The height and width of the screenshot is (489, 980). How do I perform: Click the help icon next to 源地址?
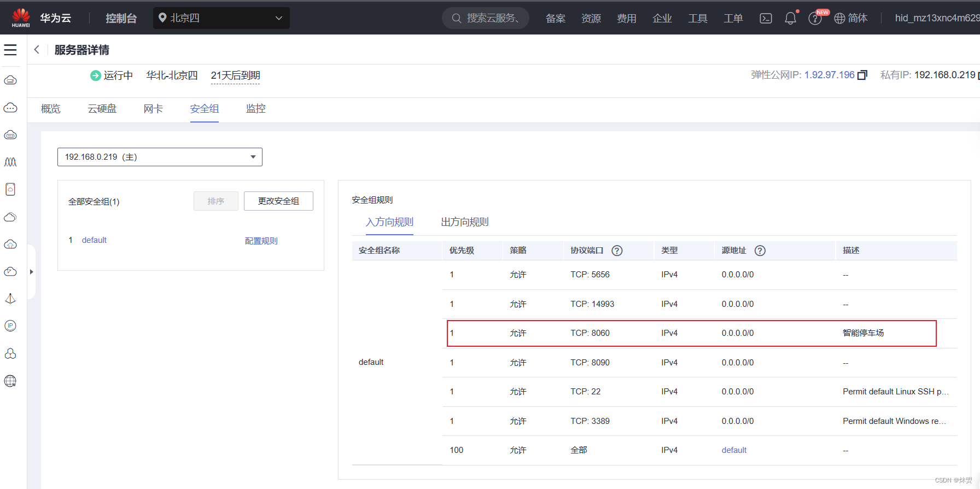[x=760, y=251]
